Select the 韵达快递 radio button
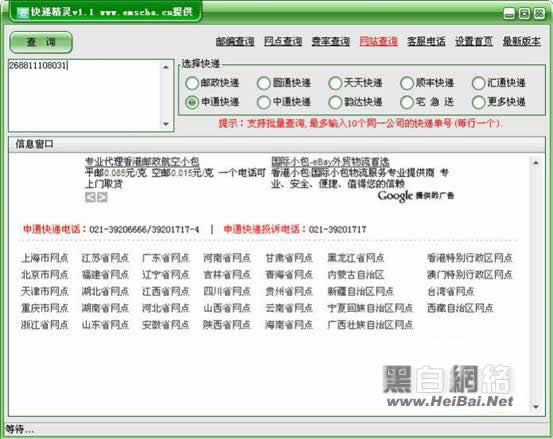 pos(335,102)
